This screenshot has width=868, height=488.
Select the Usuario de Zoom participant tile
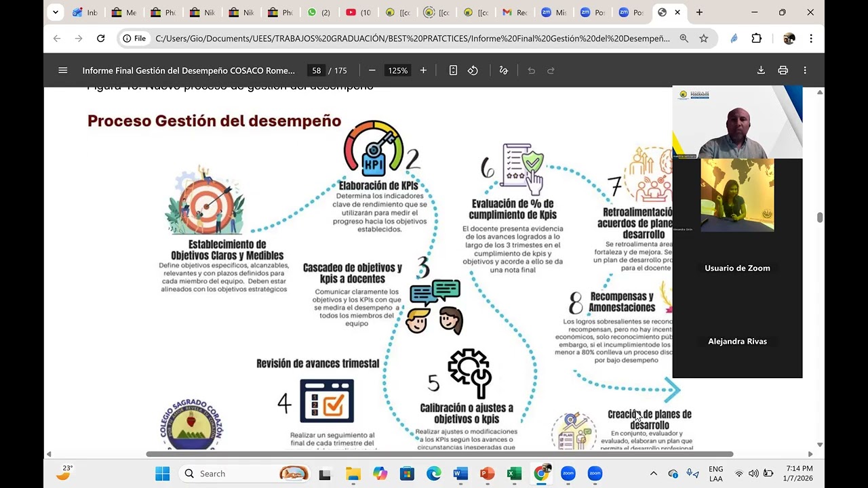pyautogui.click(x=737, y=268)
